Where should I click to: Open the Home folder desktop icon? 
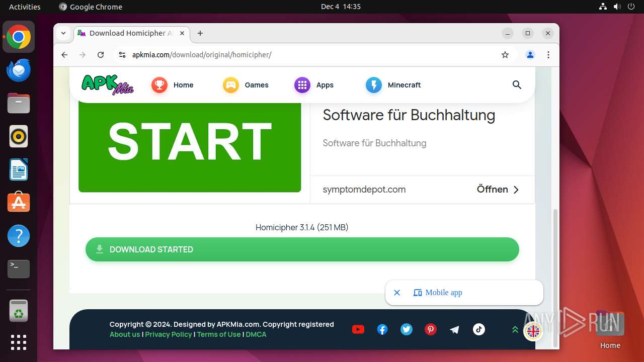click(610, 330)
